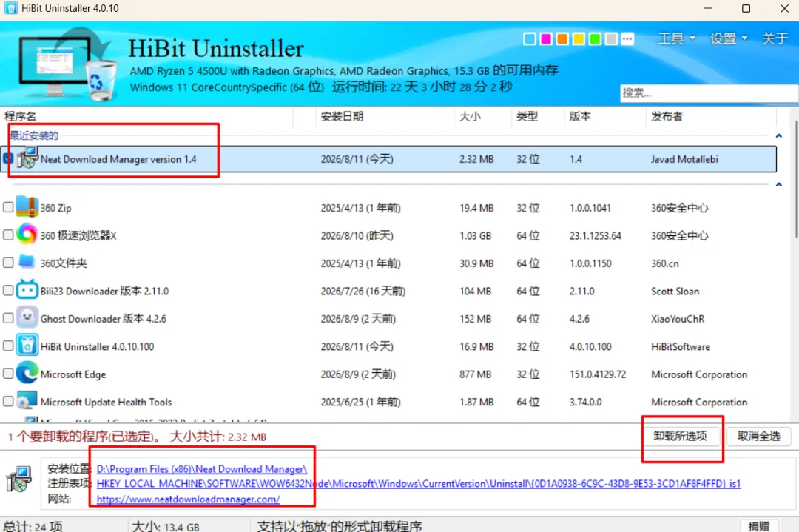Viewport: 799px width, 532px height.
Task: Click the Microsoft Edge program name
Action: 73,374
